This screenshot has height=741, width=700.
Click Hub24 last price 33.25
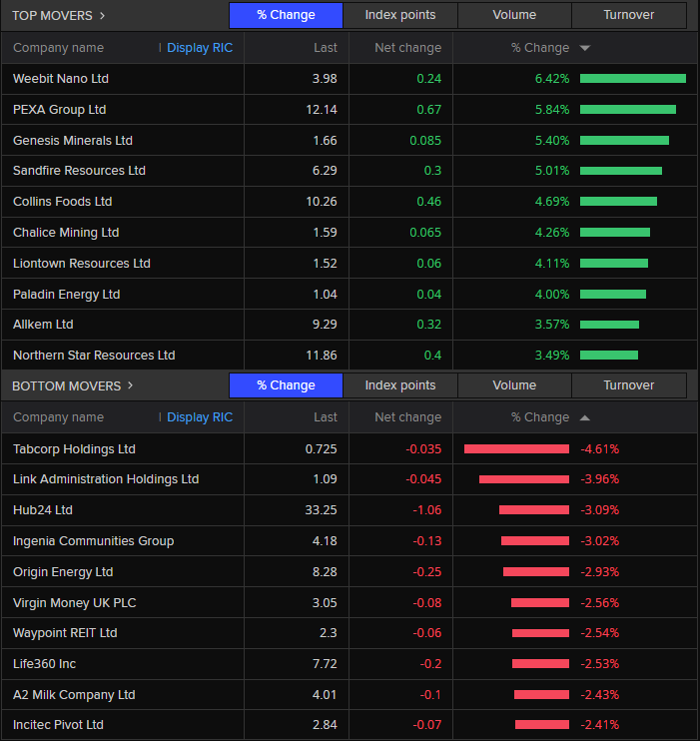[x=321, y=510]
